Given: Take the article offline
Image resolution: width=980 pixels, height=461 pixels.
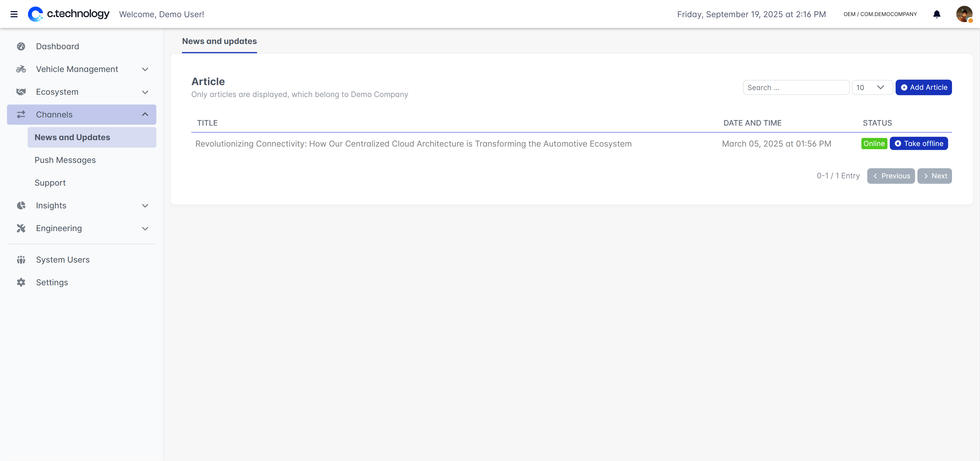Looking at the screenshot, I should click(918, 144).
